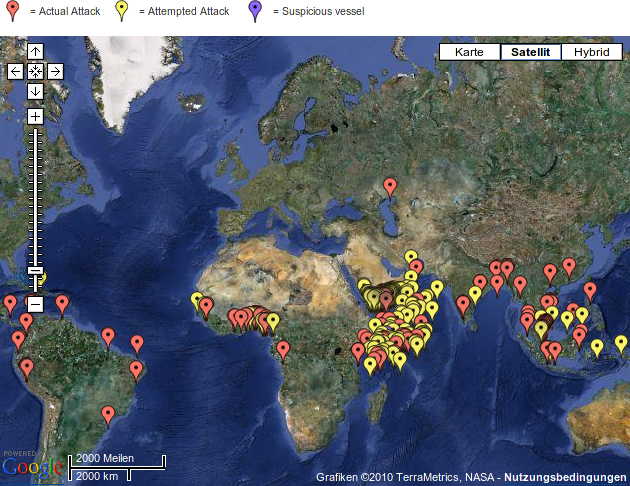Pan the map up with the up arrow
Image resolution: width=630 pixels, height=486 pixels.
coord(35,51)
